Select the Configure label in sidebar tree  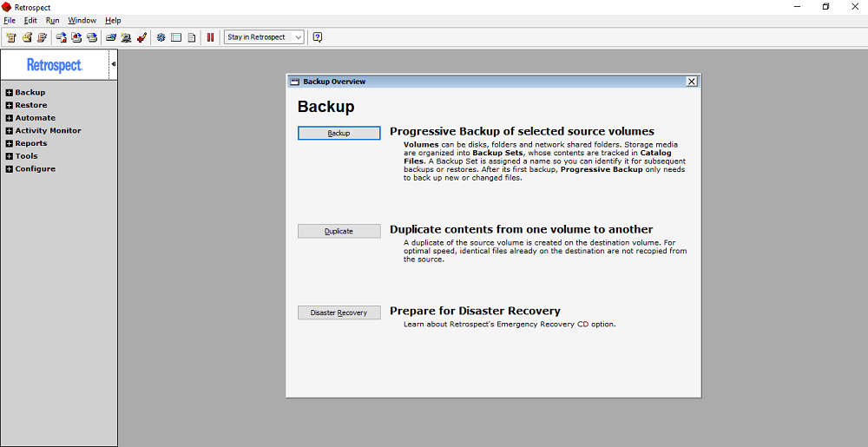pyautogui.click(x=35, y=168)
